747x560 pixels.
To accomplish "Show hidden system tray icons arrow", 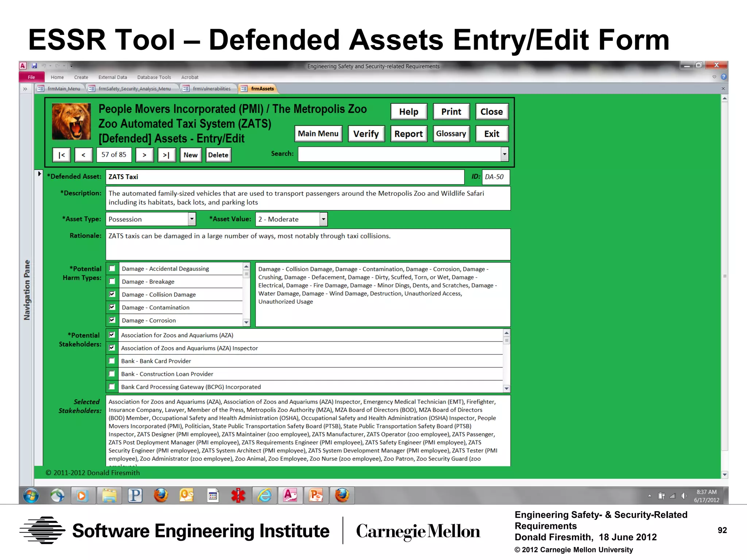I will point(650,496).
